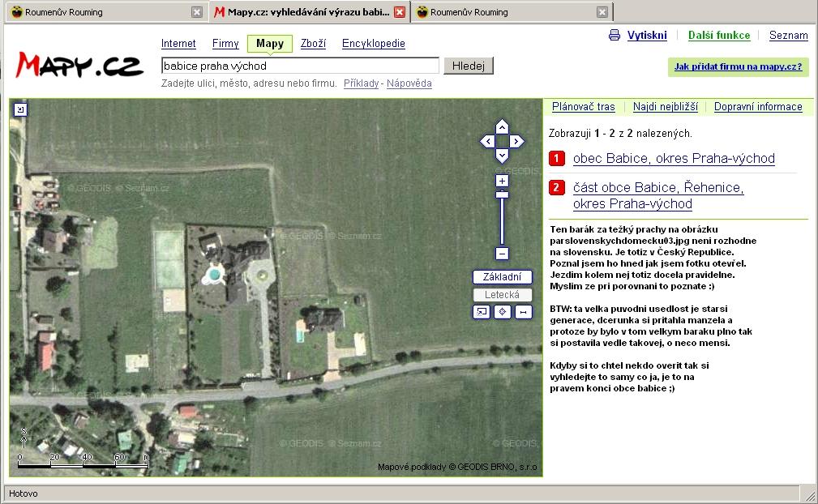Collapse the map using the top-left corner icon
The height and width of the screenshot is (504, 818).
[x=19, y=109]
